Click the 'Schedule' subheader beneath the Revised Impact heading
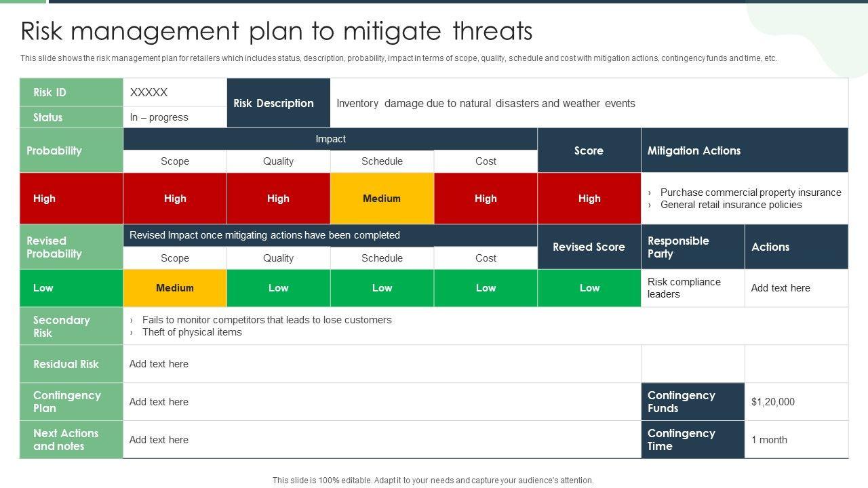The height and width of the screenshot is (488, 868). click(x=382, y=258)
